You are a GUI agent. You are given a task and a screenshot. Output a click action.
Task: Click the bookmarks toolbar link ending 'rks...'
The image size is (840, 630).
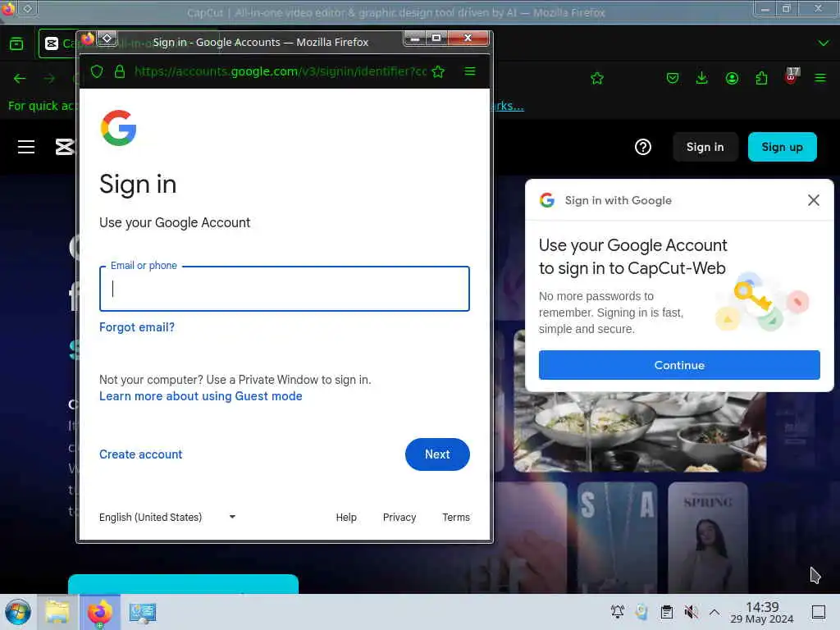(x=507, y=106)
